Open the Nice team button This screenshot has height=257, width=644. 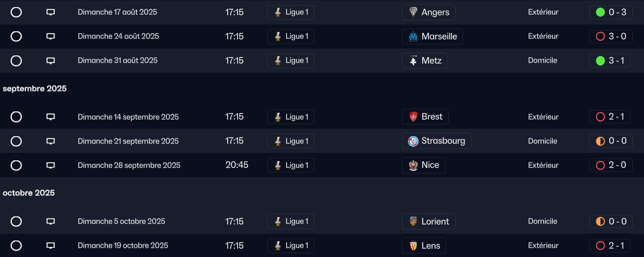point(423,165)
